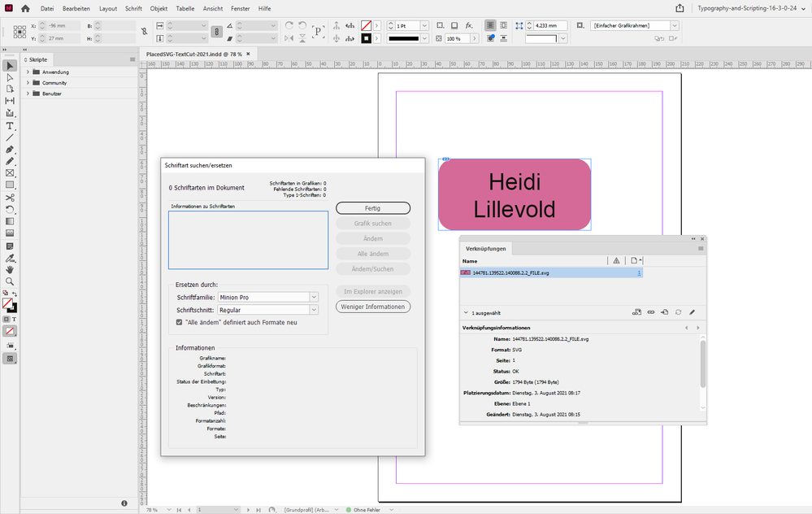
Task: Open the stroke weight 1 Pt dropdown
Action: coord(424,25)
